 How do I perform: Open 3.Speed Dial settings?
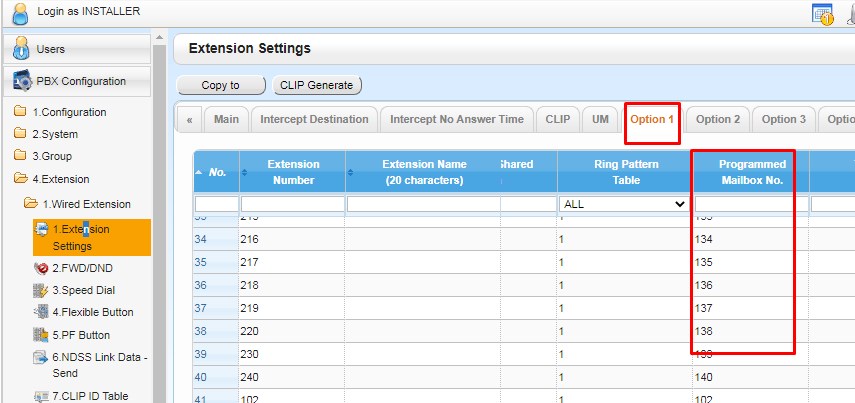74,290
